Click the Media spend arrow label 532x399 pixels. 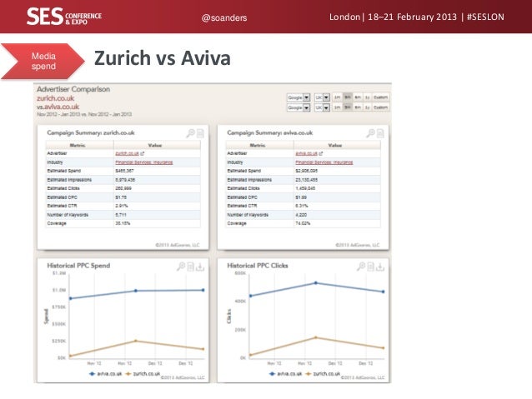43,61
